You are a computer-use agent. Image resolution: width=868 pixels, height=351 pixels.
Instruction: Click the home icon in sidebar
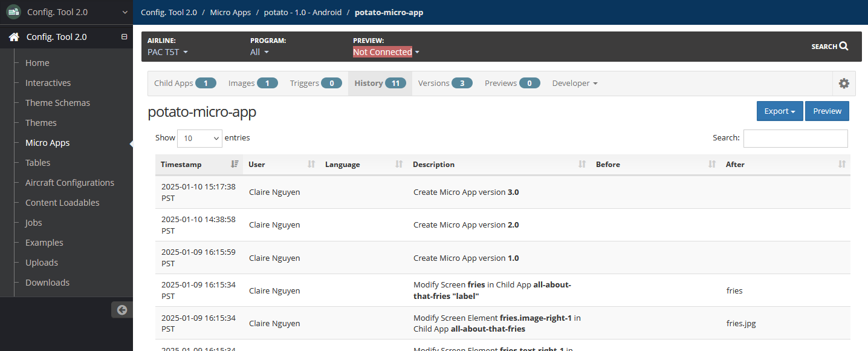(x=14, y=37)
